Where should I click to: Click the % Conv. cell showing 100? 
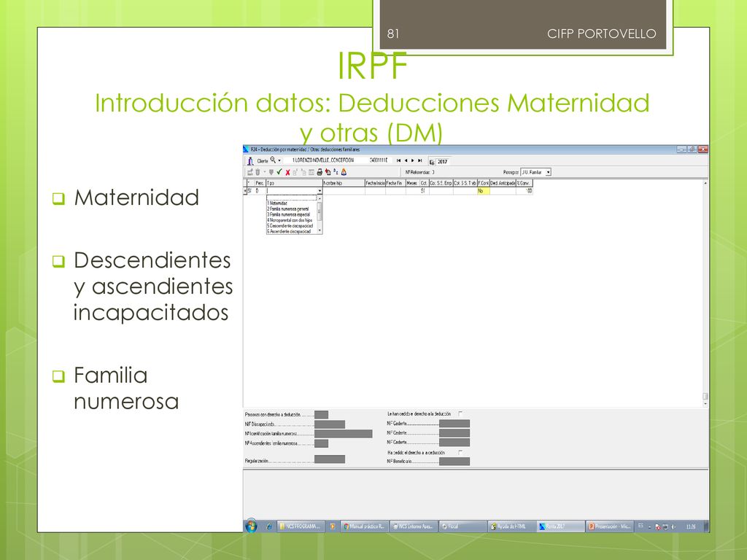pos(524,191)
